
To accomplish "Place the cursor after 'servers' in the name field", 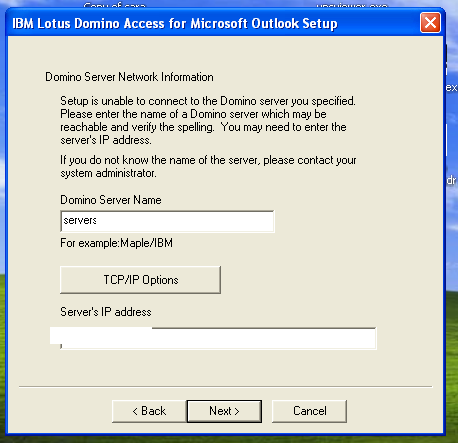I will point(98,220).
